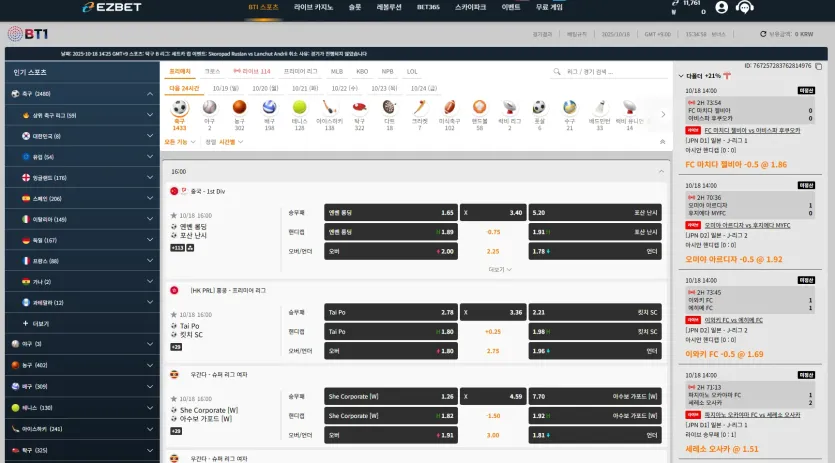The height and width of the screenshot is (463, 835).
Task: Click the double-chevron collapse icon below the carousel
Action: click(662, 142)
